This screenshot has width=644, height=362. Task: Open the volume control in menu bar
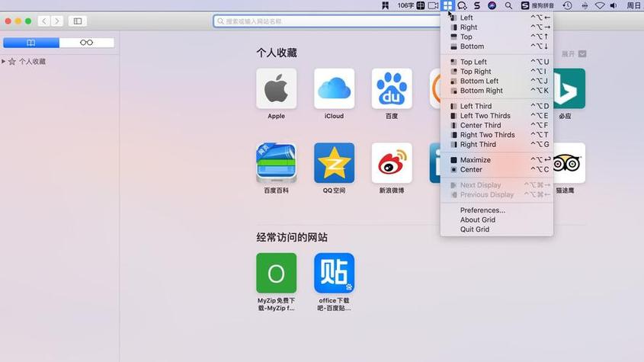pyautogui.click(x=614, y=5)
